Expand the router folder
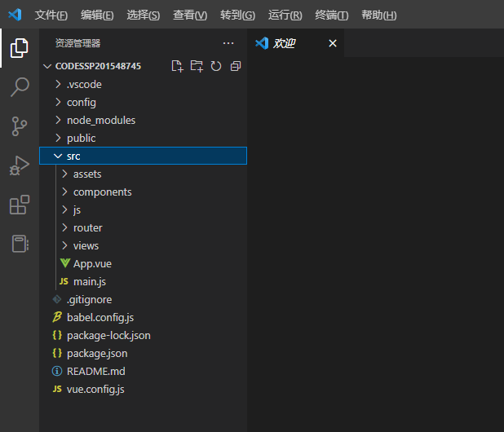504x432 pixels. coord(143,227)
